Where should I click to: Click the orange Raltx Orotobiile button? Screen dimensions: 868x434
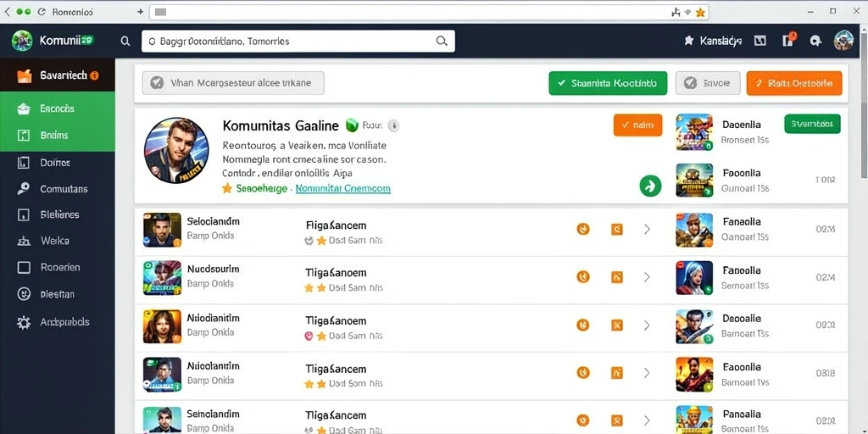(x=793, y=83)
